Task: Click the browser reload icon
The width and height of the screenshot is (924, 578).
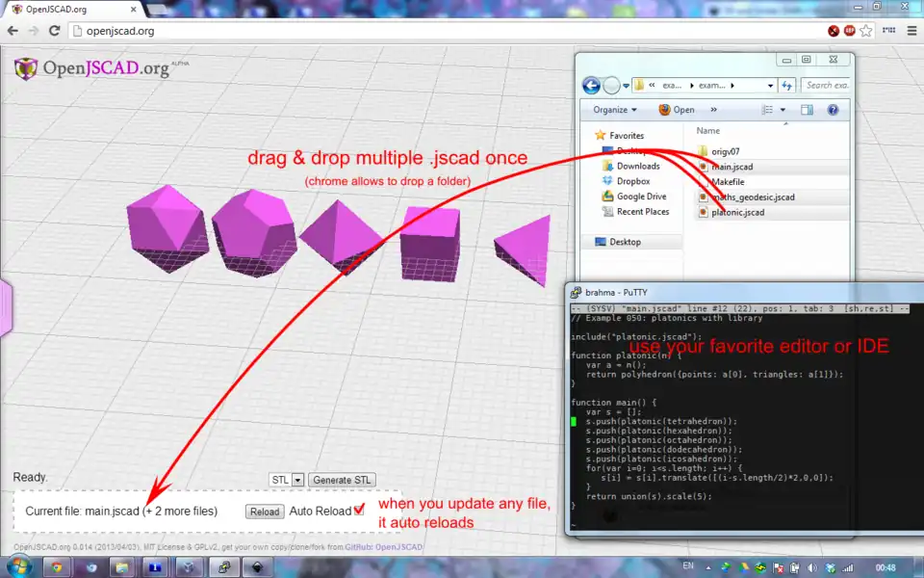Action: pyautogui.click(x=54, y=31)
